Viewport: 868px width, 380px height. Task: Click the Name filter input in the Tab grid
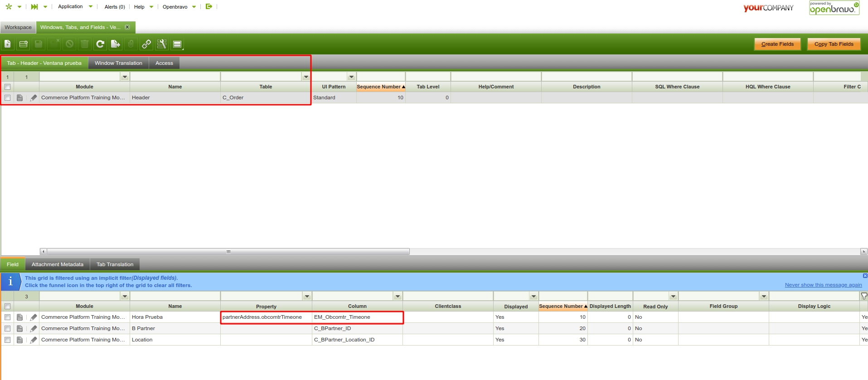point(175,77)
